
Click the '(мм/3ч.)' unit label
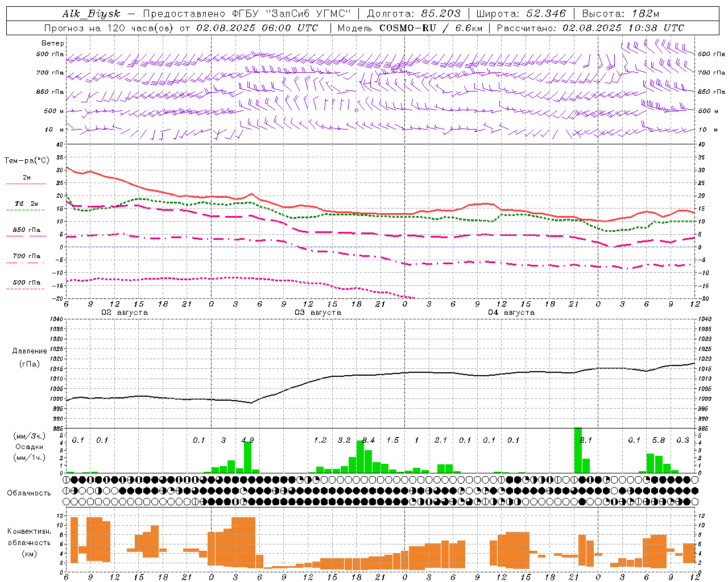coord(29,436)
